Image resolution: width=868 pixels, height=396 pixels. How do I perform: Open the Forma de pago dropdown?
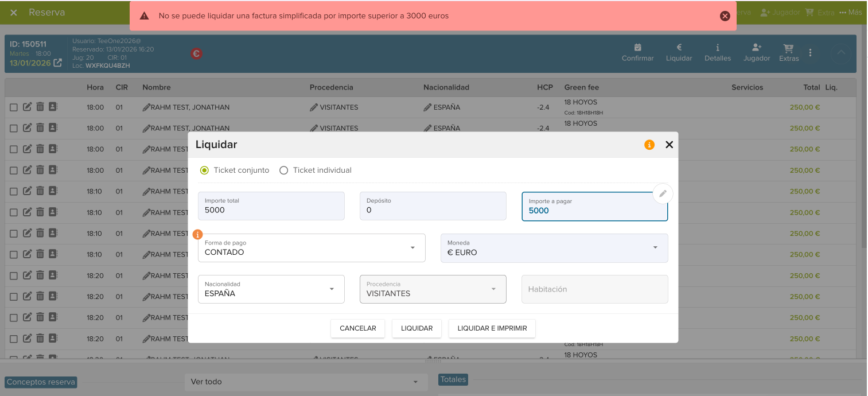(312, 248)
